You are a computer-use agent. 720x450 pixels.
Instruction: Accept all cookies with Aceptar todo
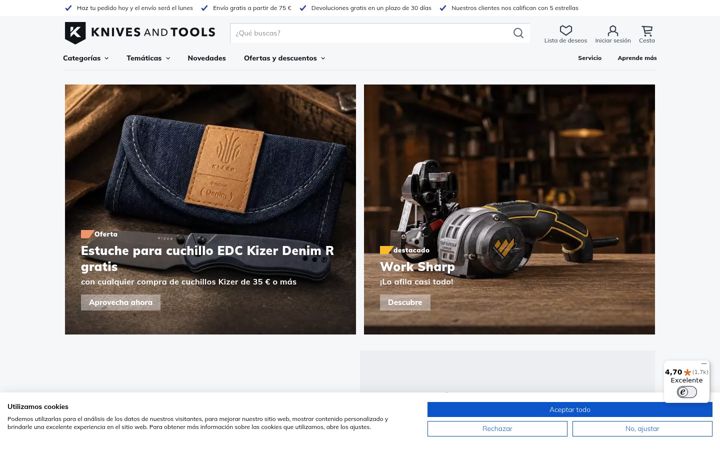click(569, 409)
